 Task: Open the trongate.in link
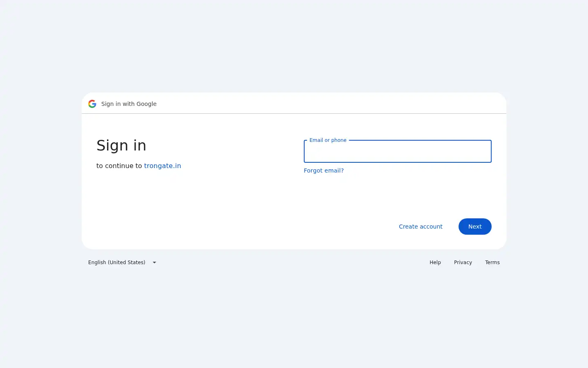tap(163, 166)
